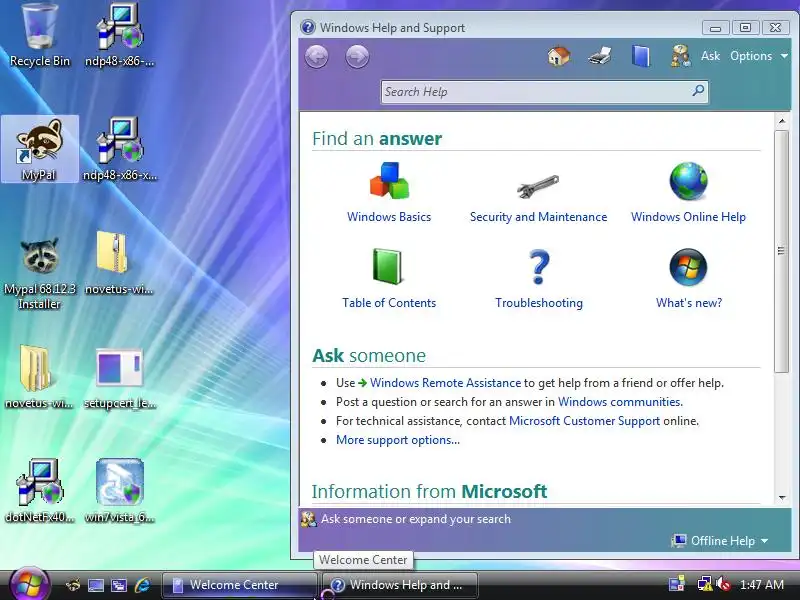Select the novetus-wi... open folder icon below installer
This screenshot has height=600, width=800.
(39, 378)
